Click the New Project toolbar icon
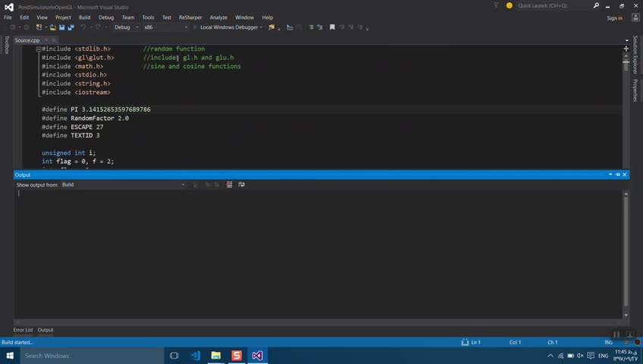 [x=39, y=27]
